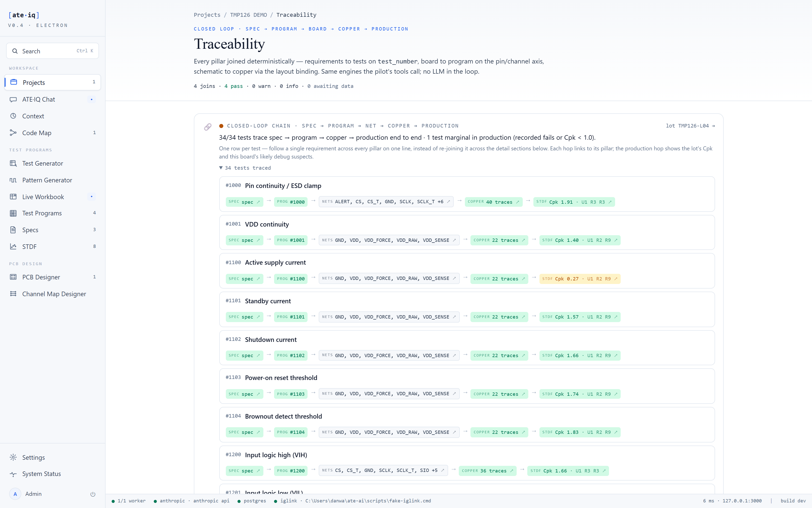Open the Projects workspace item
Viewport: 812px width, 508px height.
click(x=53, y=82)
